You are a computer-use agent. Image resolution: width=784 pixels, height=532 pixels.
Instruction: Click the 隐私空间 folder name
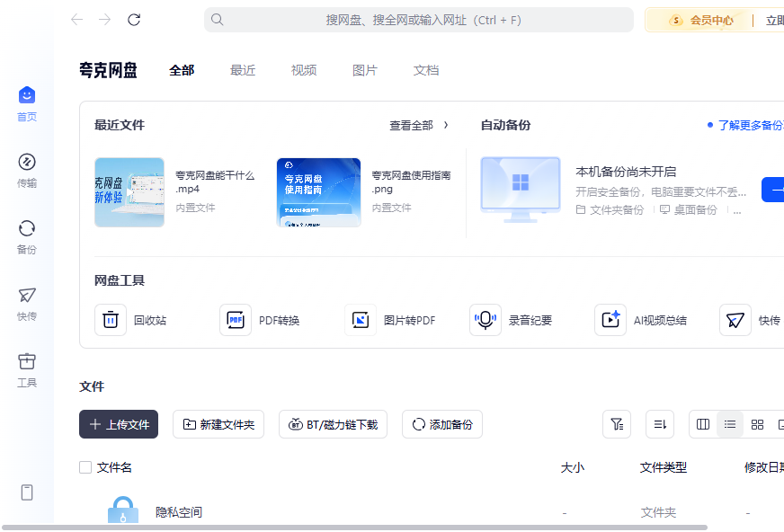(x=179, y=512)
